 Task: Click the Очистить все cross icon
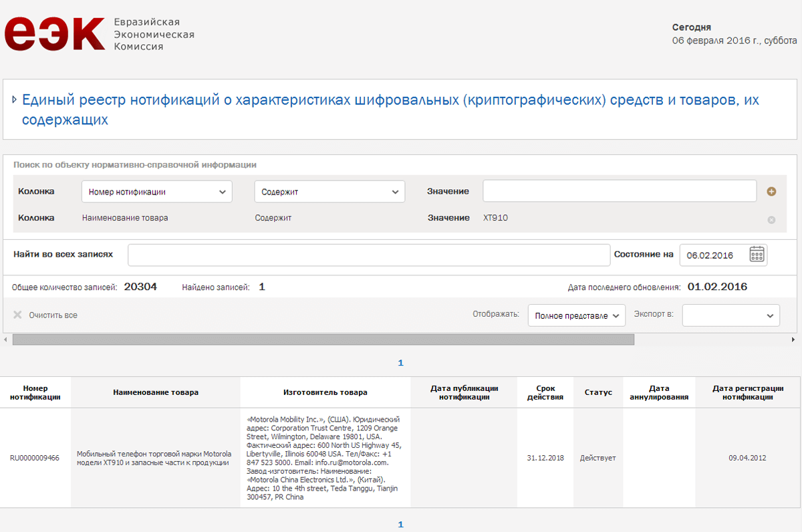click(18, 315)
